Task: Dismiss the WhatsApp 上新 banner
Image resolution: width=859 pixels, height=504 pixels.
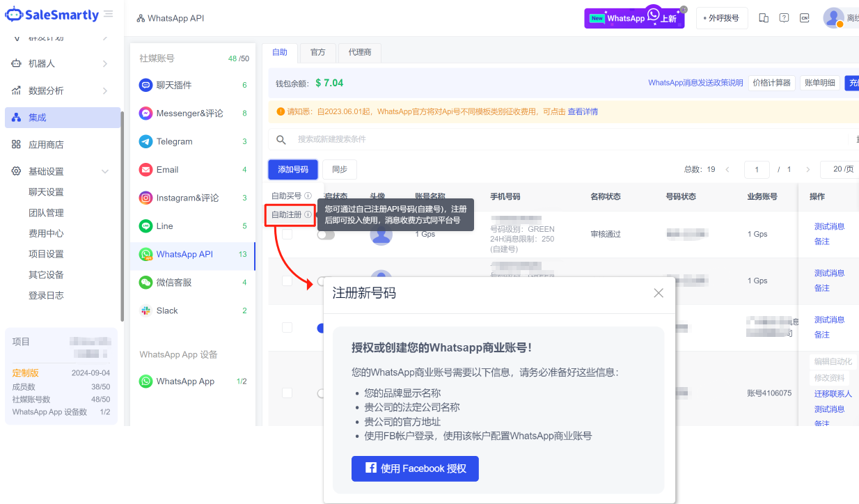Action: pyautogui.click(x=683, y=10)
